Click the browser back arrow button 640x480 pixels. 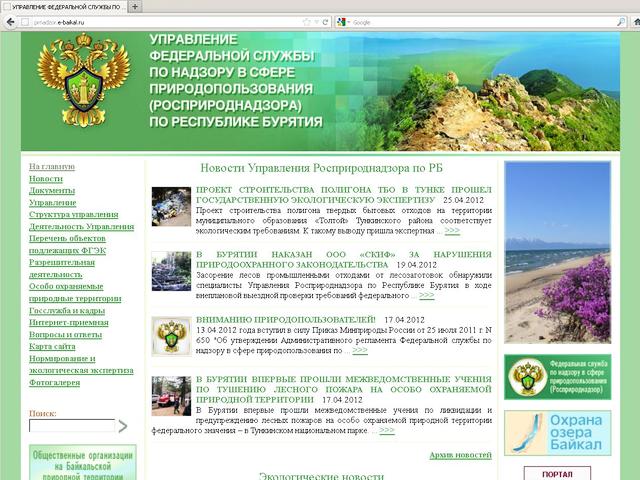10,22
